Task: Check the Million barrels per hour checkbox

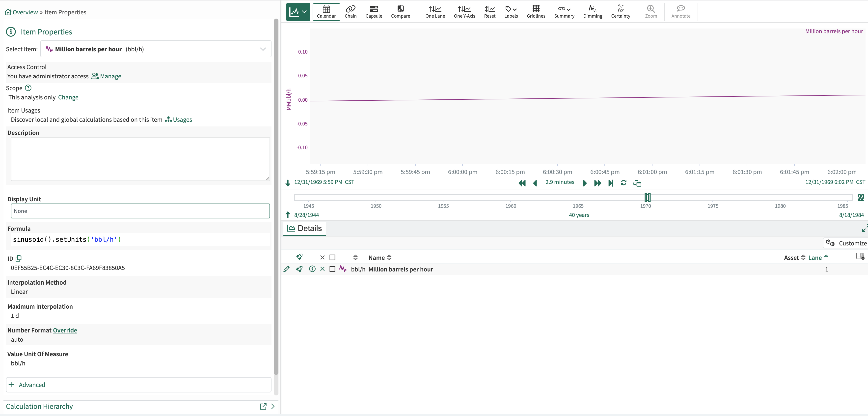Action: tap(332, 269)
